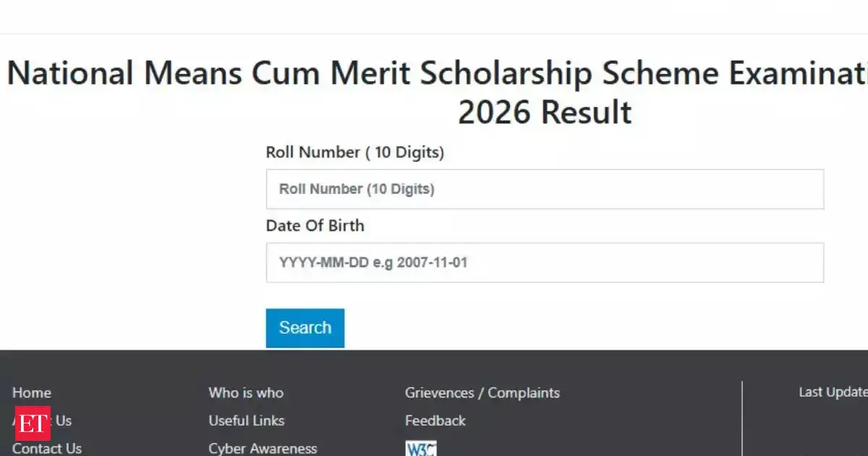Click the 'Roll Number ( 10 Digits)' label
Image resolution: width=868 pixels, height=456 pixels.
click(x=354, y=153)
